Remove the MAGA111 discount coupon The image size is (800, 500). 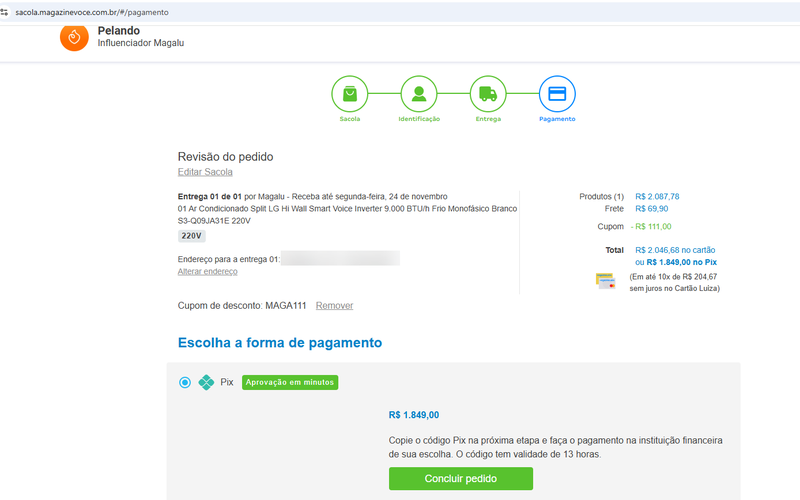pyautogui.click(x=334, y=305)
